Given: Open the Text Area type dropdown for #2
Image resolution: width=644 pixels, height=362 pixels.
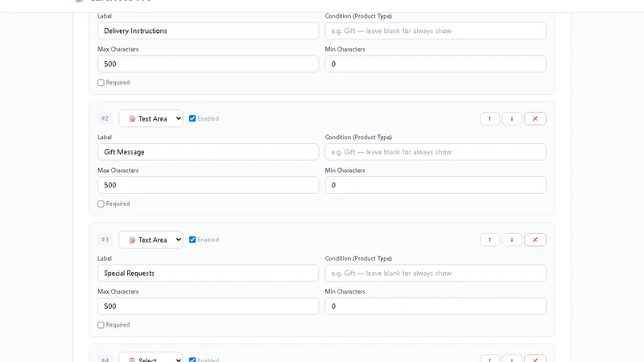Looking at the screenshot, I should tap(151, 118).
